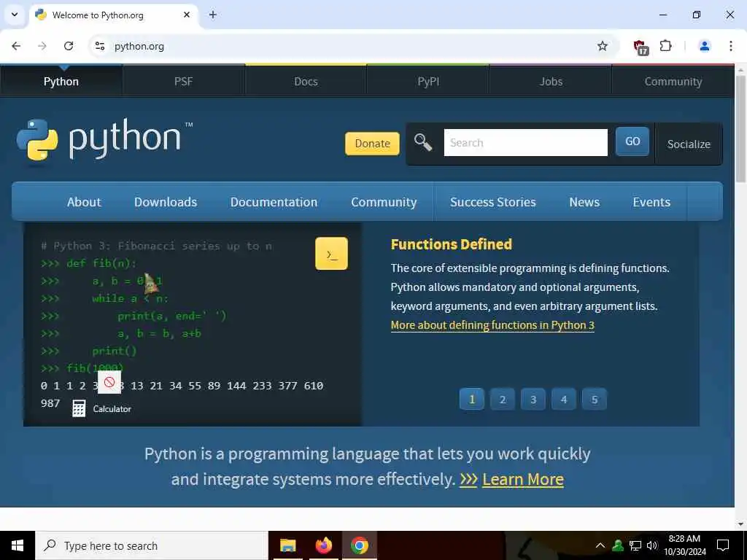Open the Docs top tab

point(306,82)
